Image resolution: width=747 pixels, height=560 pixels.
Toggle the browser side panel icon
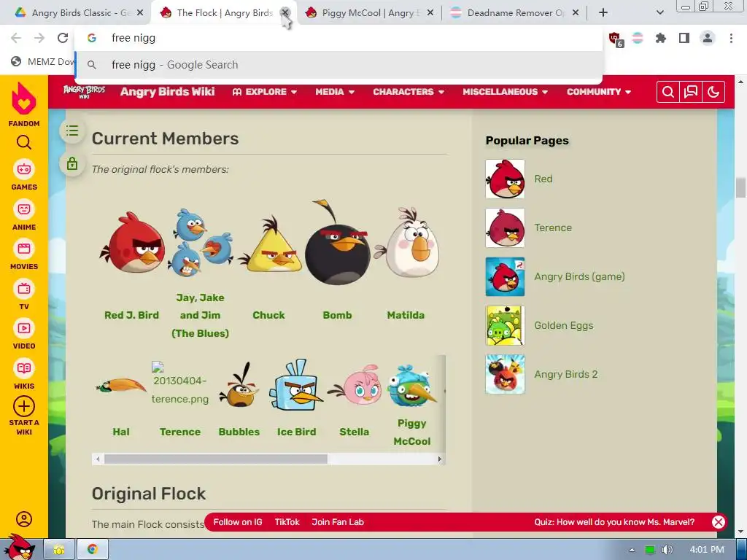[x=684, y=38]
